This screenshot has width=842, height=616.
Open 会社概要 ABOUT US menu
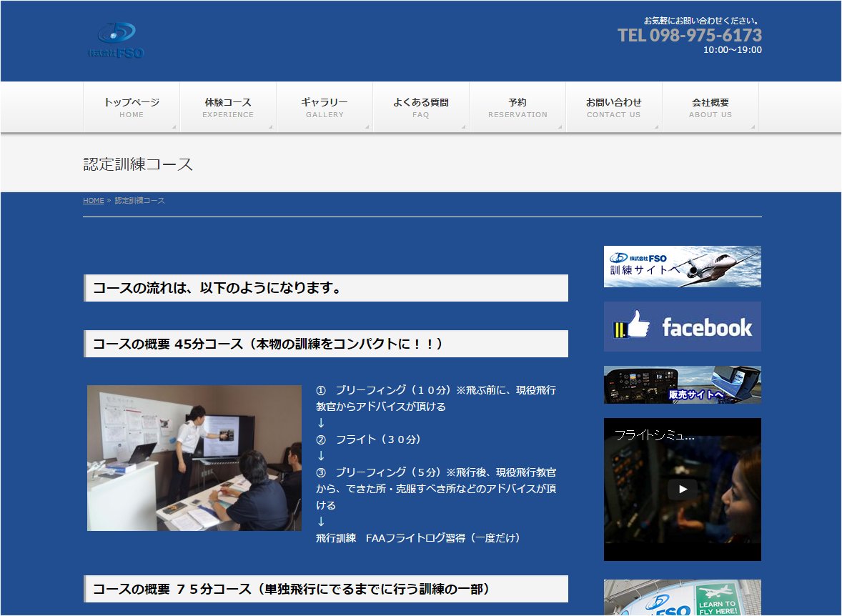(710, 107)
